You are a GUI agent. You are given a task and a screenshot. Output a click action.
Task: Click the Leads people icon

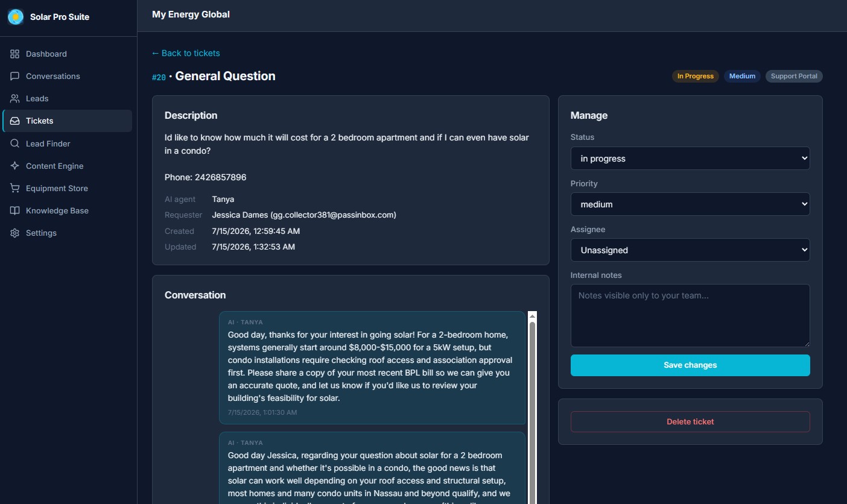coord(15,98)
